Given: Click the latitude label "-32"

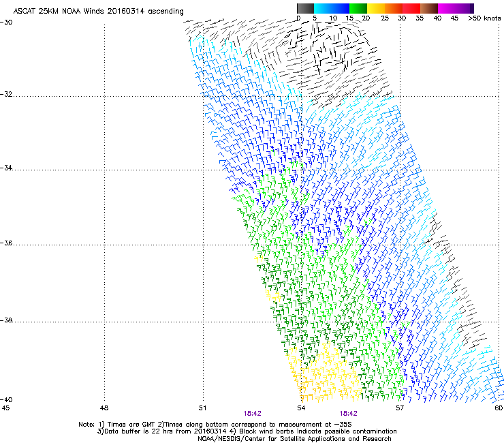Looking at the screenshot, I should pyautogui.click(x=6, y=94).
